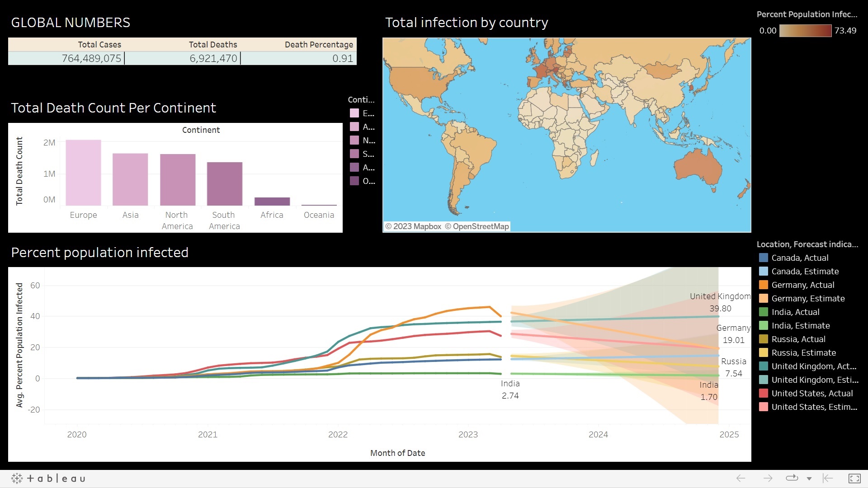Image resolution: width=868 pixels, height=488 pixels.
Task: Open the replay speed dropdown arrow
Action: (809, 479)
